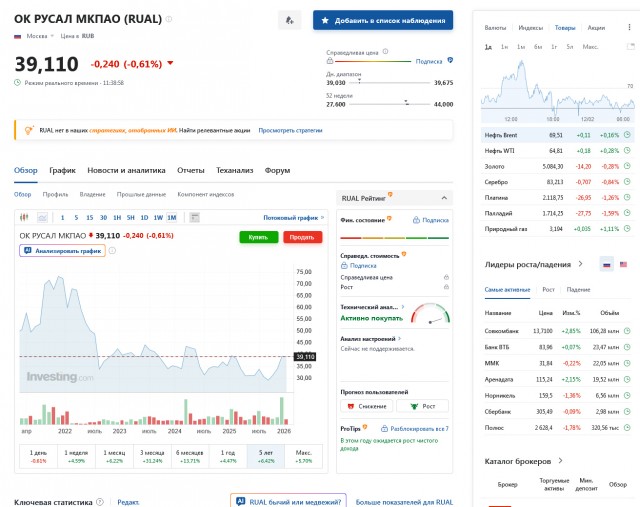The height and width of the screenshot is (507, 640).
Task: Click Разблокировать все 7 ProTips link
Action: (415, 429)
